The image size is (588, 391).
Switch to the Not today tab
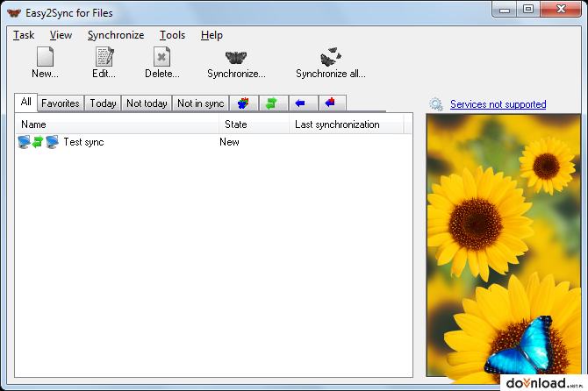coord(147,103)
